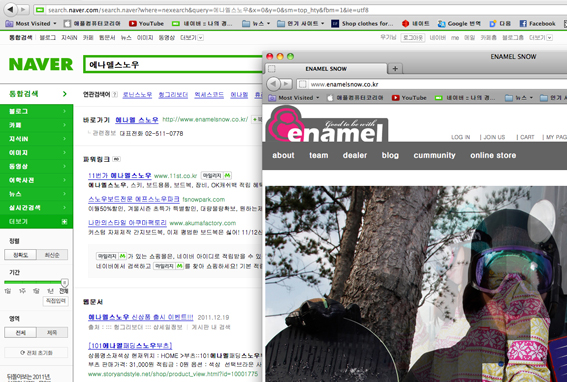Select 제목 under 영역 filter
Viewport: 567px width, 382px height.
tap(52, 332)
